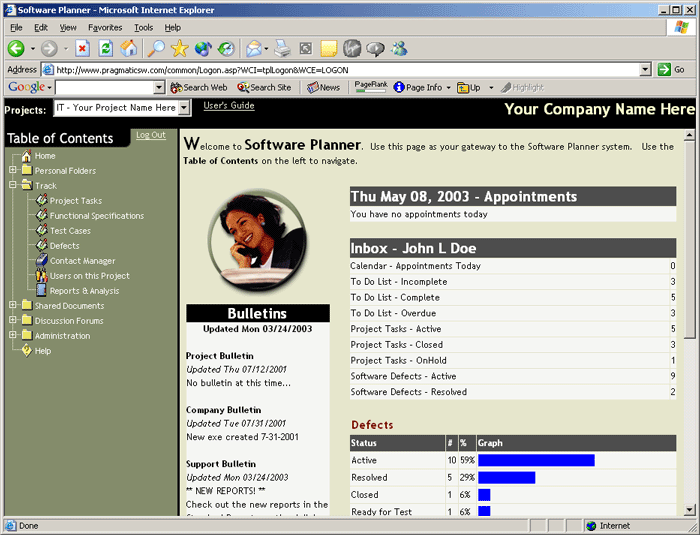Click the Calendar - Appointments Today row
This screenshot has width=700, height=535.
(513, 266)
